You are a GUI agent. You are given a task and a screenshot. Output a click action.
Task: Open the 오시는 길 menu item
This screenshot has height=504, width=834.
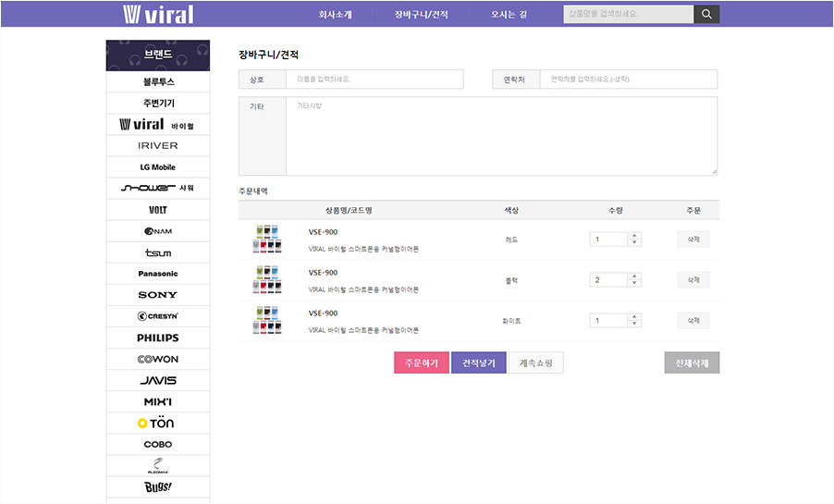pyautogui.click(x=509, y=15)
